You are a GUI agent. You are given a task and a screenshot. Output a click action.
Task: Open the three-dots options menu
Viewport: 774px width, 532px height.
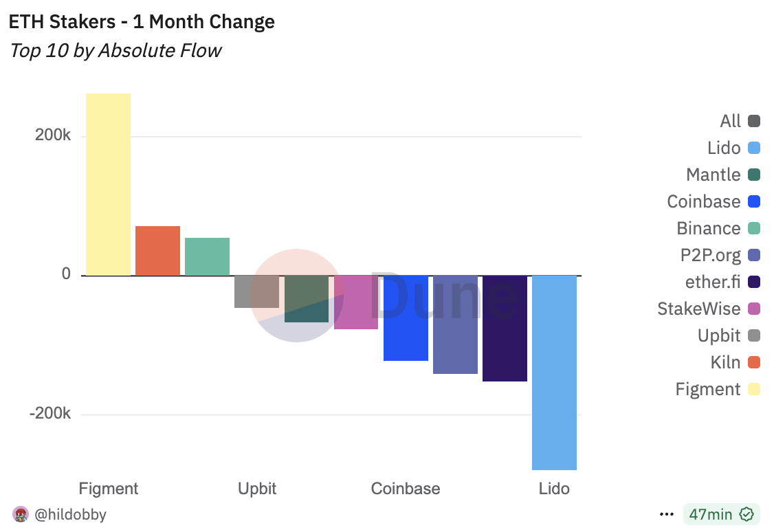click(666, 514)
